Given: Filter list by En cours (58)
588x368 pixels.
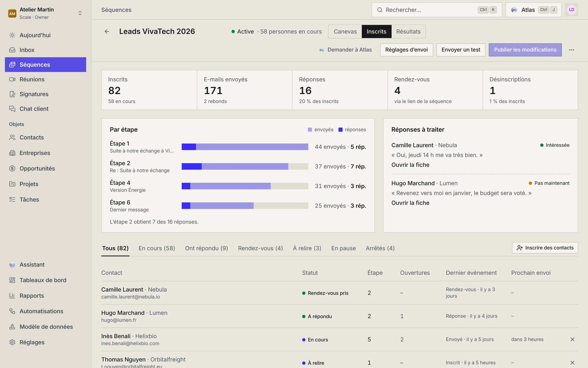Looking at the screenshot, I should 157,248.
